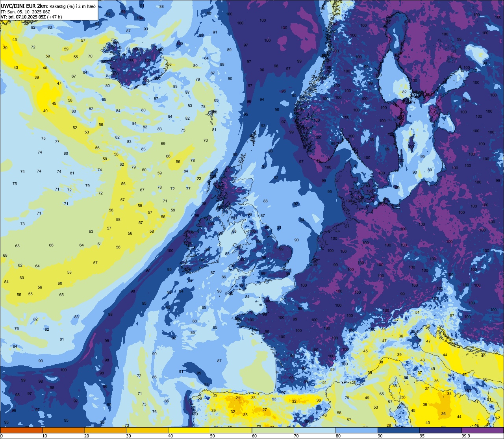Click the "20" tick label on the legend scale

(87, 436)
